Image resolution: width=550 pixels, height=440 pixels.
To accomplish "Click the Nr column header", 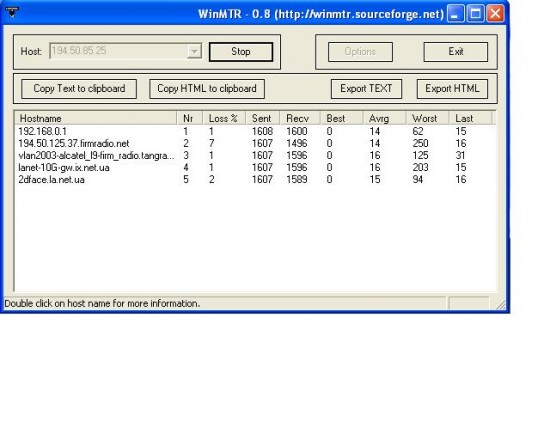I will pos(189,118).
